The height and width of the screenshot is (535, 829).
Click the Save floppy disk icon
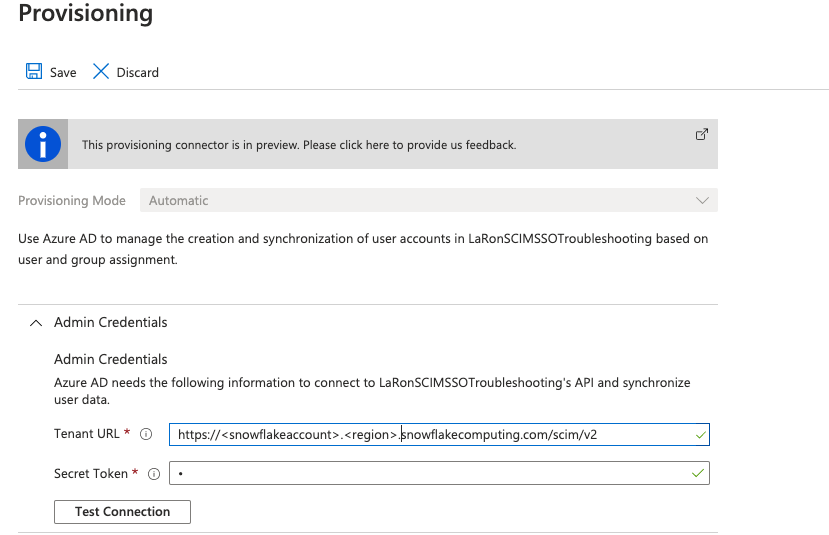(x=34, y=72)
